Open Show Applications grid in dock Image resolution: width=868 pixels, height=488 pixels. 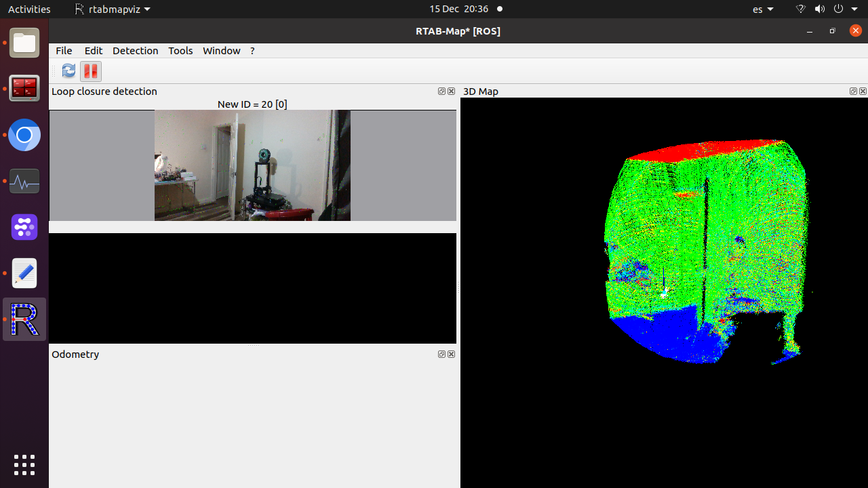(24, 465)
